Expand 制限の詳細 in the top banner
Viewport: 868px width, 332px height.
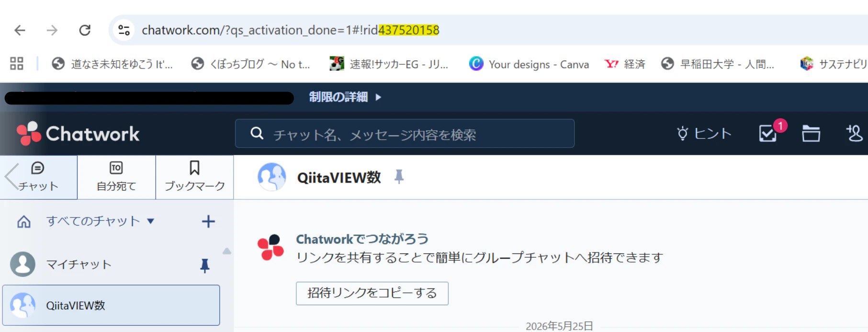(x=345, y=97)
